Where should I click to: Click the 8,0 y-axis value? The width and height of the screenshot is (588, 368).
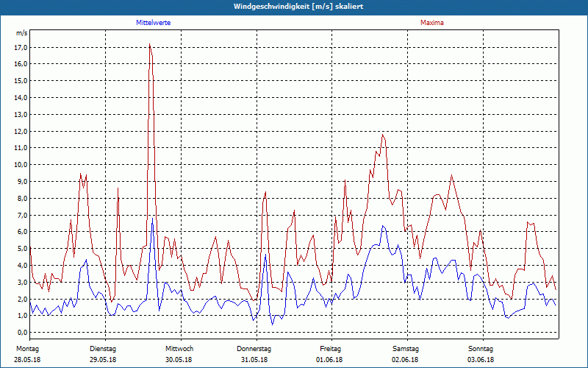pyautogui.click(x=23, y=198)
